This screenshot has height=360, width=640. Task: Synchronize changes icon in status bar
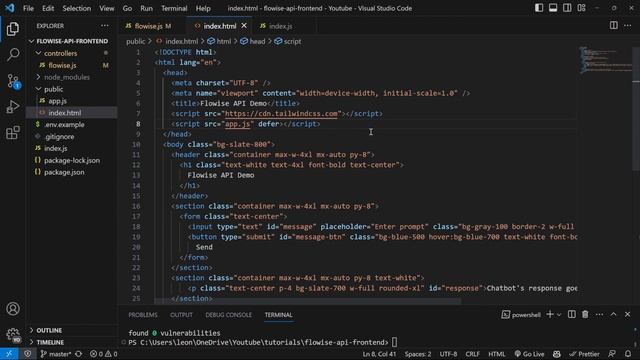pyautogui.click(x=79, y=354)
